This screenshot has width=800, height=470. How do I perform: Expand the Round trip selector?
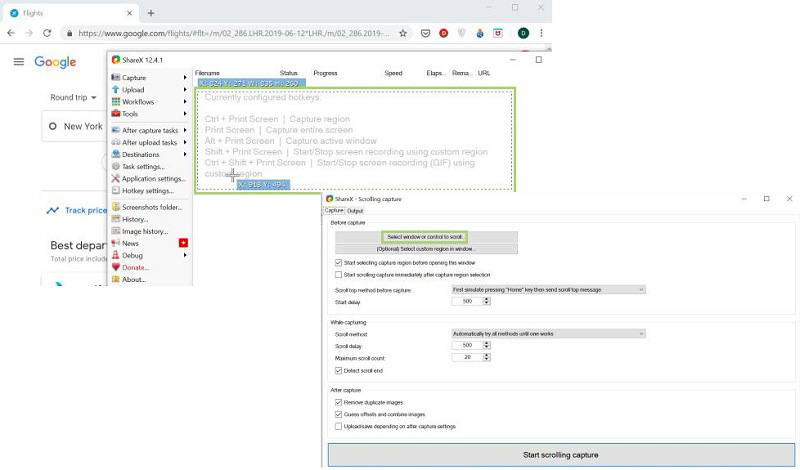point(73,98)
